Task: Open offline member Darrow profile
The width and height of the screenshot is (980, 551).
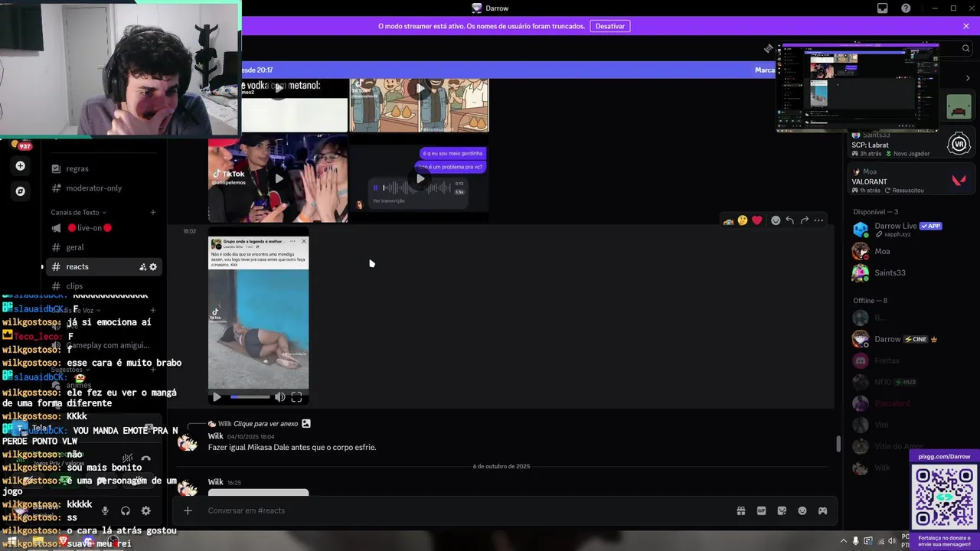Action: (910, 339)
